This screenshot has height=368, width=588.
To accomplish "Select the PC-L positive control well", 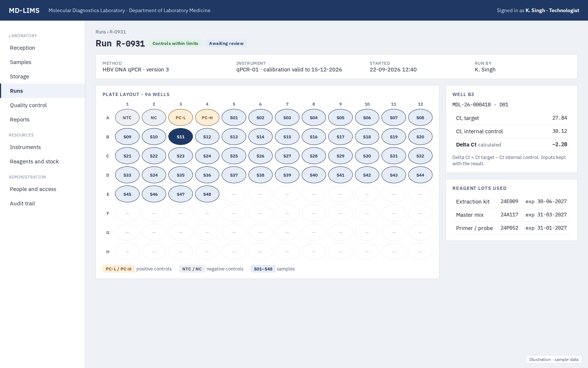I will [180, 118].
